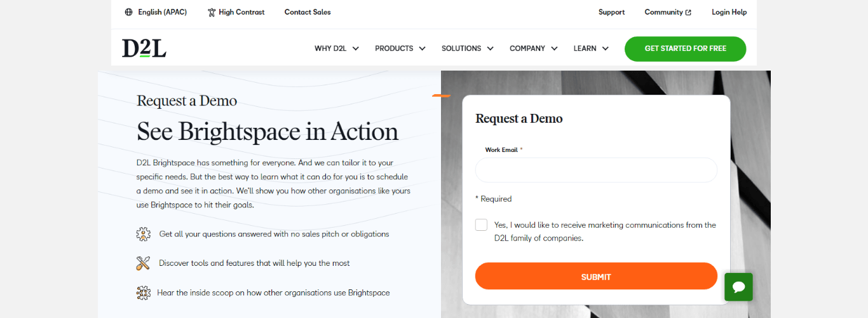The image size is (868, 318).
Task: Click the D2L logo
Action: tap(144, 48)
